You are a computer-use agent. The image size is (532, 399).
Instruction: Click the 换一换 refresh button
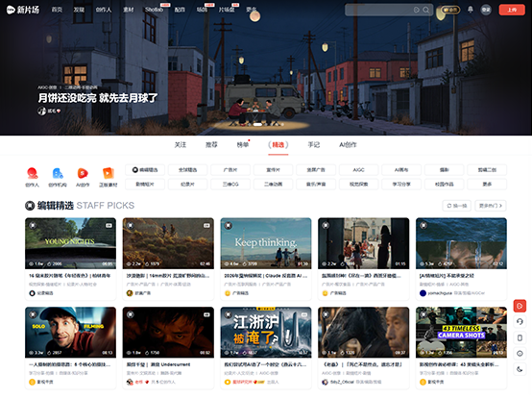point(456,206)
